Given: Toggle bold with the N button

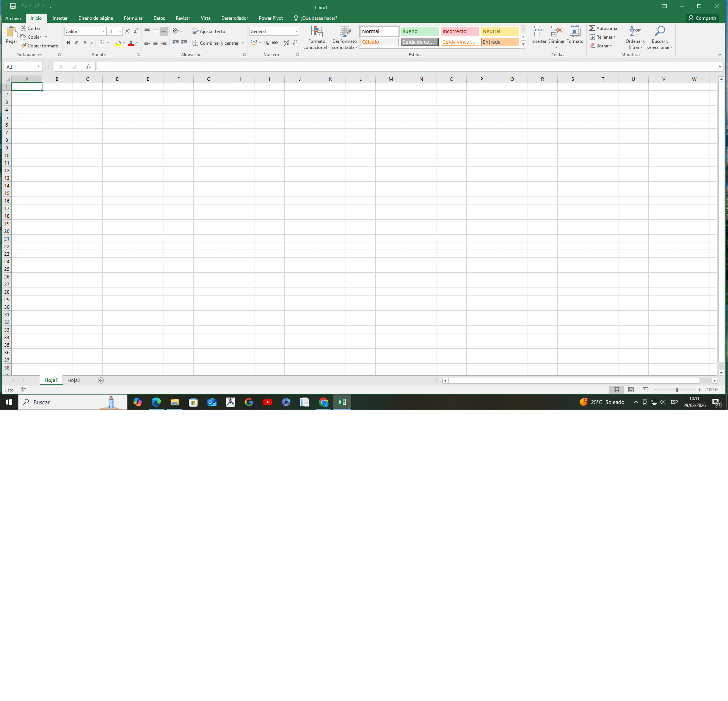Looking at the screenshot, I should click(69, 43).
